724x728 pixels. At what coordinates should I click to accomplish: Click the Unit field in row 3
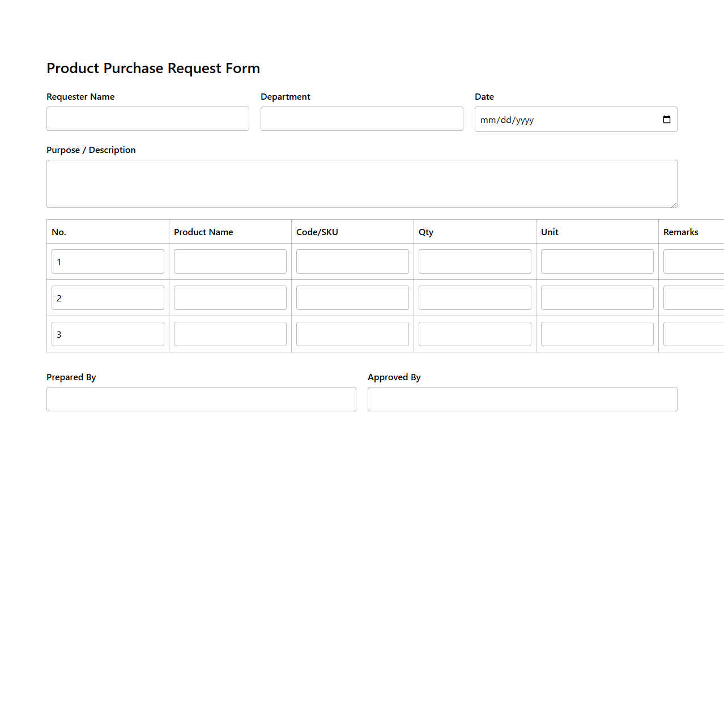597,334
